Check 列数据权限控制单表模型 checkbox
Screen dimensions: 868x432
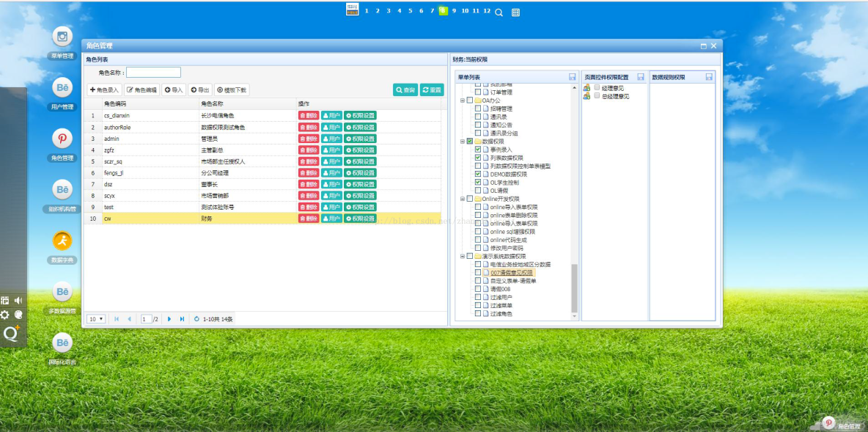pos(478,166)
